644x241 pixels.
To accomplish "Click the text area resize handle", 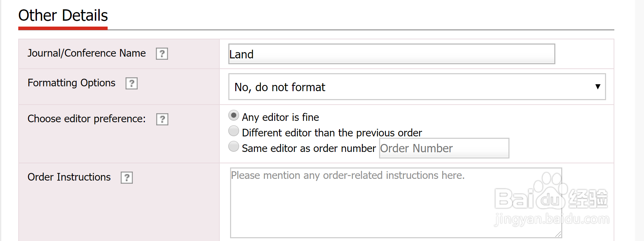I will (x=558, y=234).
